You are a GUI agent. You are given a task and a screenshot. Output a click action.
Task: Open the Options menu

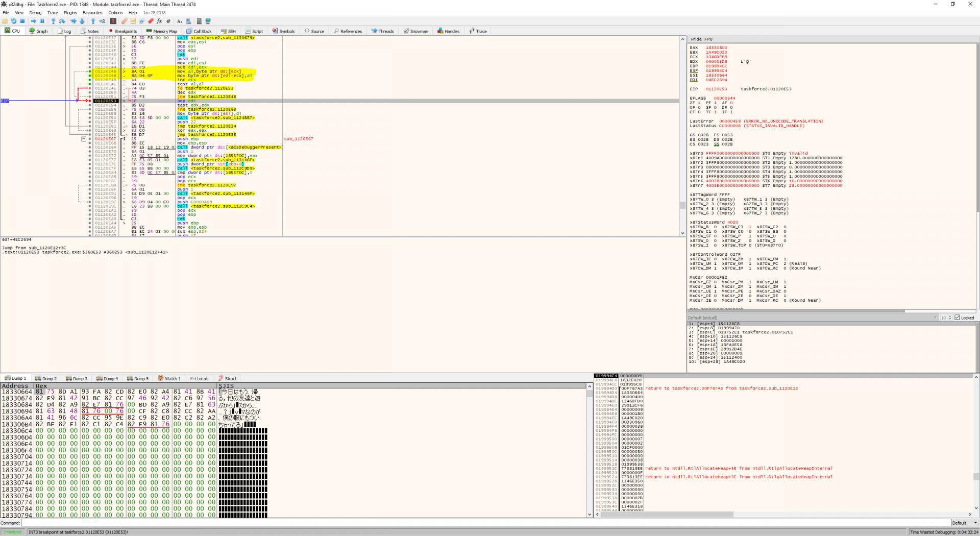coord(115,13)
